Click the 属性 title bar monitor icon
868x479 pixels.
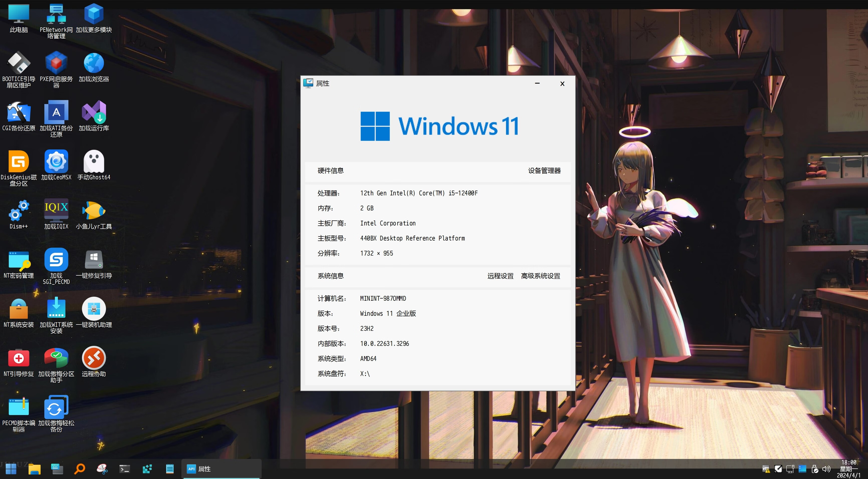coord(308,83)
